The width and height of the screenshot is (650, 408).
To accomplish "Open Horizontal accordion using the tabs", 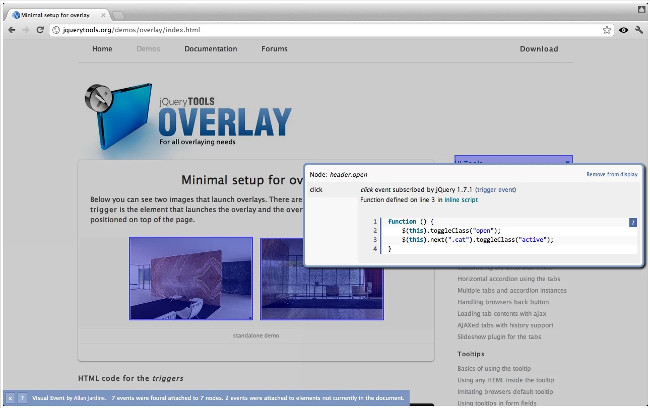I will [x=509, y=279].
